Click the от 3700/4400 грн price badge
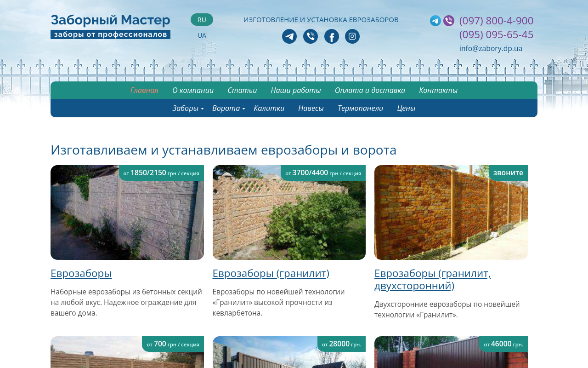The height and width of the screenshot is (368, 588). [323, 173]
